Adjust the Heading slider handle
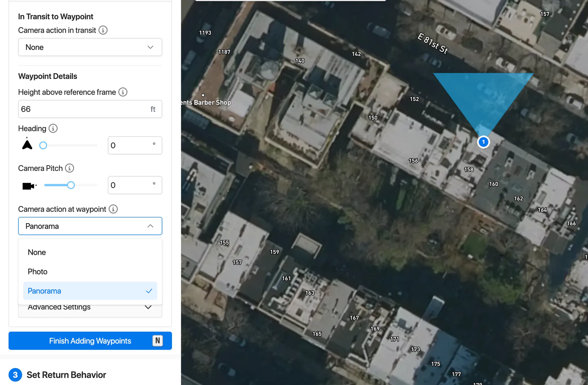This screenshot has width=588, height=385. 43,145
